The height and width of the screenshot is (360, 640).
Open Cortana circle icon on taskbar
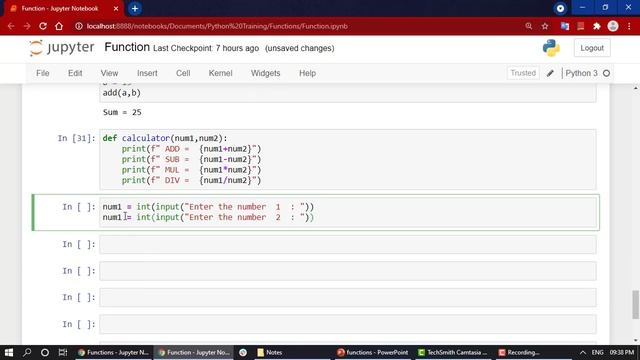point(45,353)
